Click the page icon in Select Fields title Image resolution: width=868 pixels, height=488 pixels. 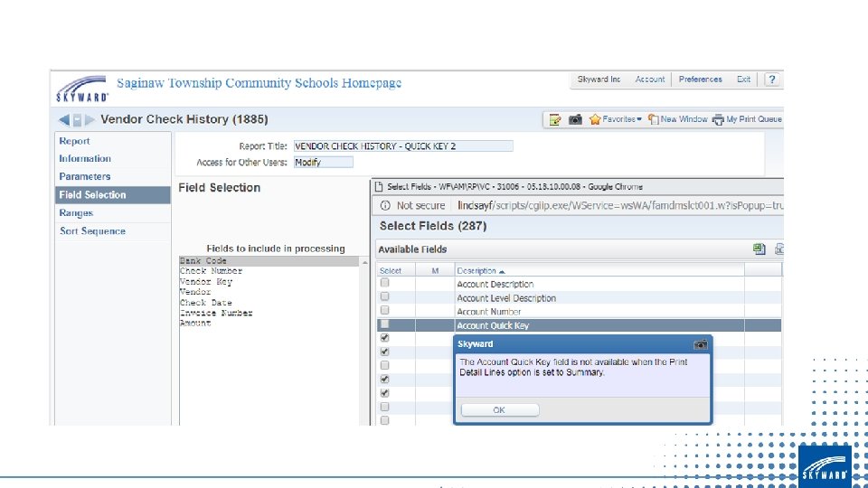pos(379,186)
